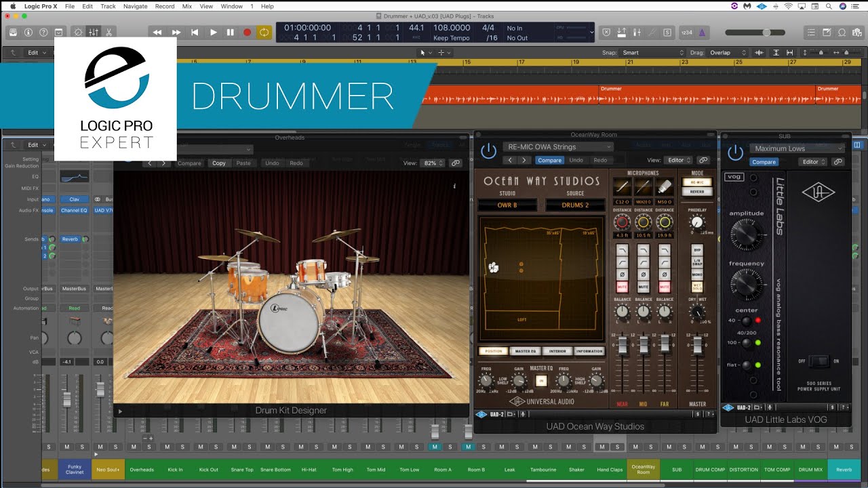Screen dimensions: 868x488
Task: Toggle the yellow Cycle mode button
Action: (x=264, y=32)
